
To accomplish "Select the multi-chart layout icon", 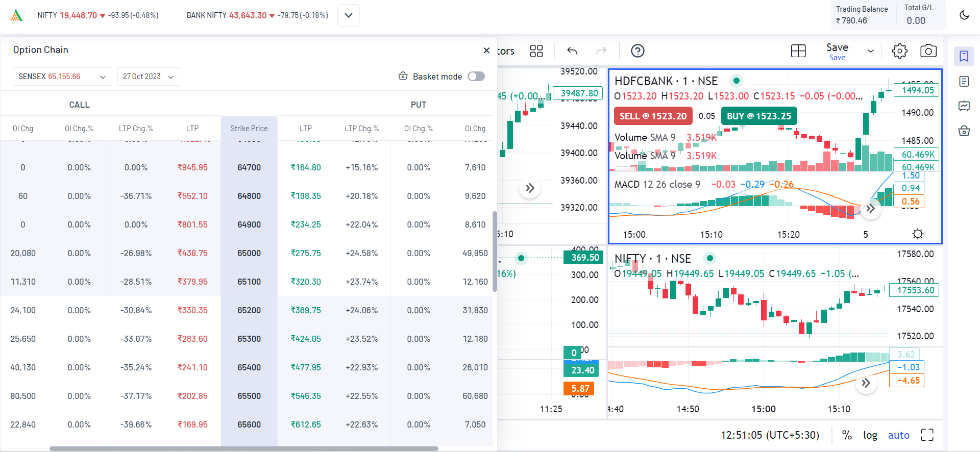I will (x=798, y=51).
